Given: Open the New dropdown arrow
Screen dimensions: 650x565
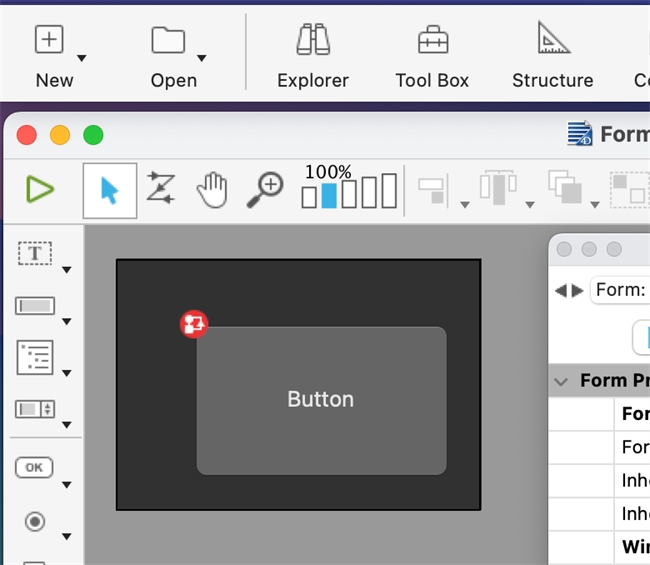Looking at the screenshot, I should tap(82, 57).
